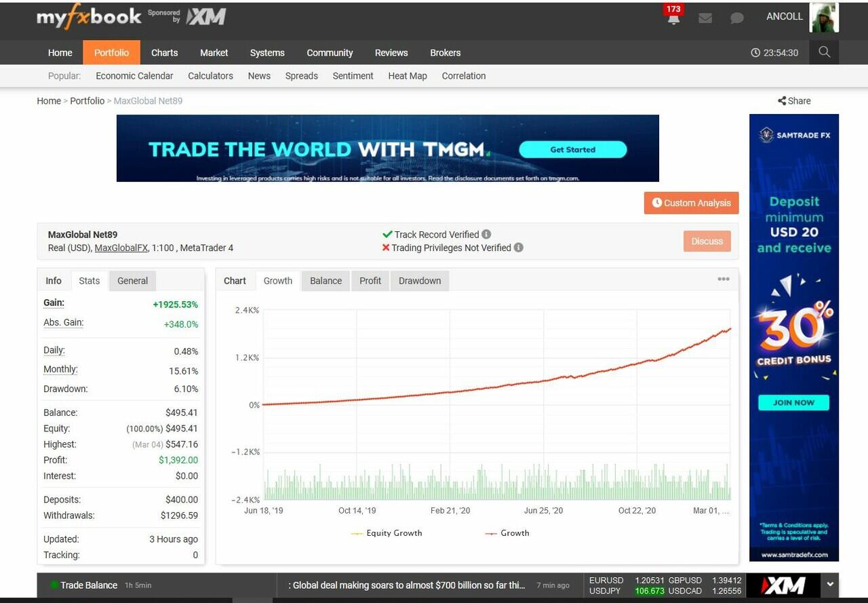Viewport: 868px width, 603px height.
Task: Click the USDJPY 106.673 quote
Action: [x=627, y=591]
